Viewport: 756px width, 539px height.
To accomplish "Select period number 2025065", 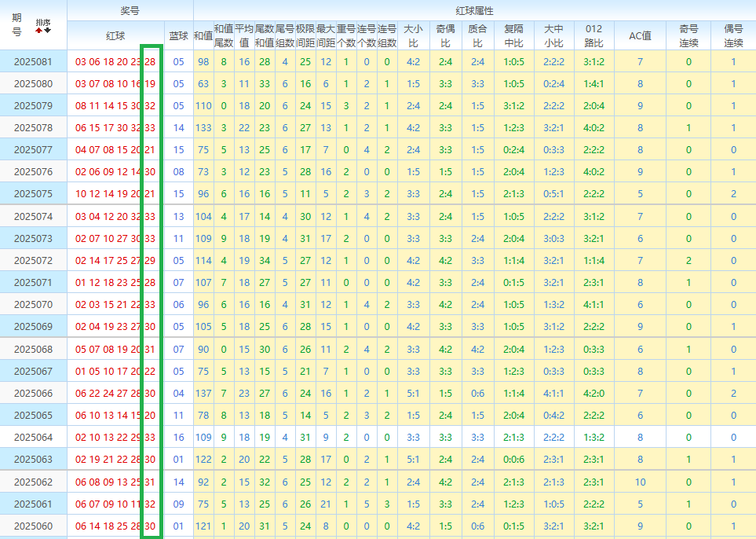I will point(33,416).
